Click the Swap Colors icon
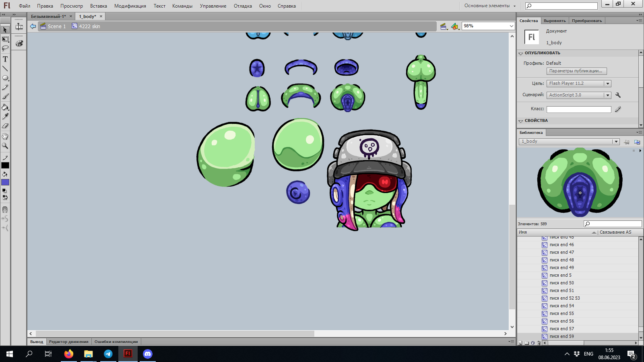This screenshot has width=644, height=362. pos(5,197)
